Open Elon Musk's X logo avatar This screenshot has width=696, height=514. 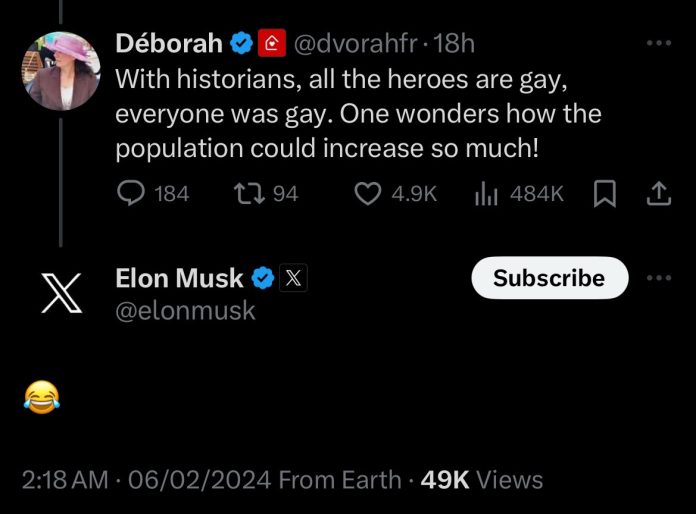coord(61,294)
